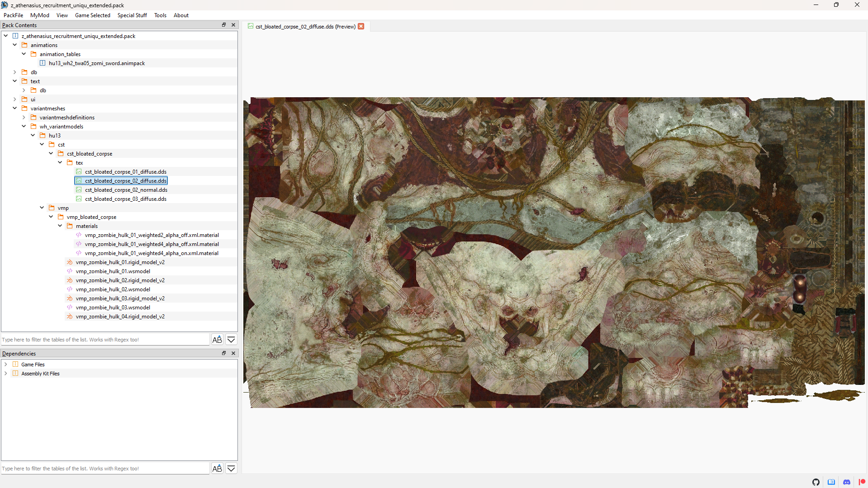Image resolution: width=868 pixels, height=488 pixels.
Task: Open the MyMod menu
Action: [40, 15]
